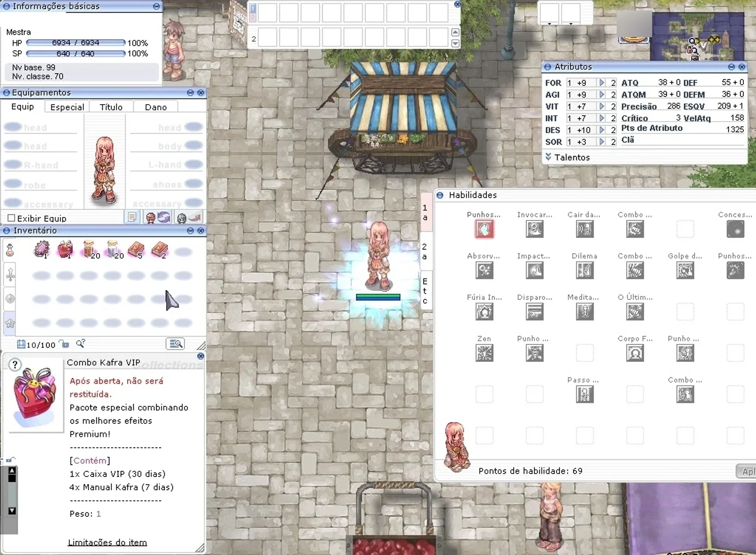The height and width of the screenshot is (555, 756).
Task: Open the inventory favorites tab with star icon
Action: click(x=10, y=323)
